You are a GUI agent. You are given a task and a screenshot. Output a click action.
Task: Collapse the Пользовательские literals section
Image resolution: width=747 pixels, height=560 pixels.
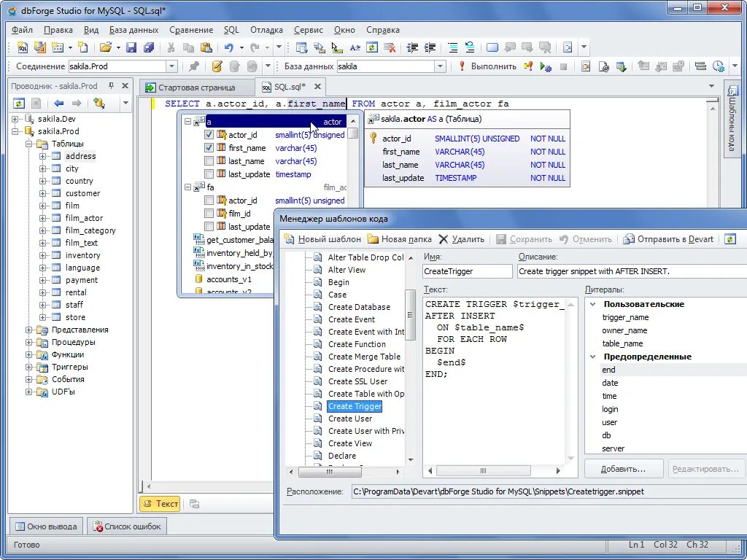[x=592, y=304]
